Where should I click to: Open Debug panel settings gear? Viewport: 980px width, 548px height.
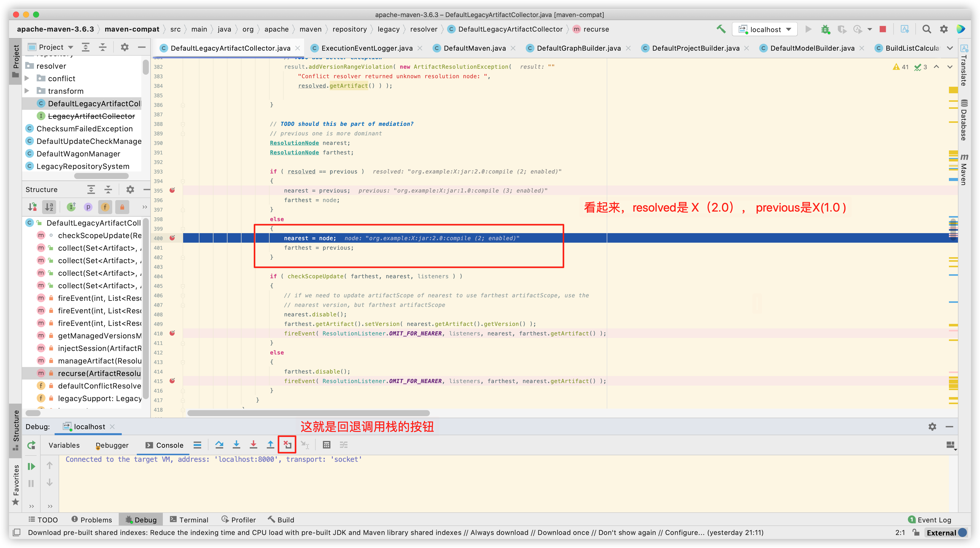[x=932, y=426]
